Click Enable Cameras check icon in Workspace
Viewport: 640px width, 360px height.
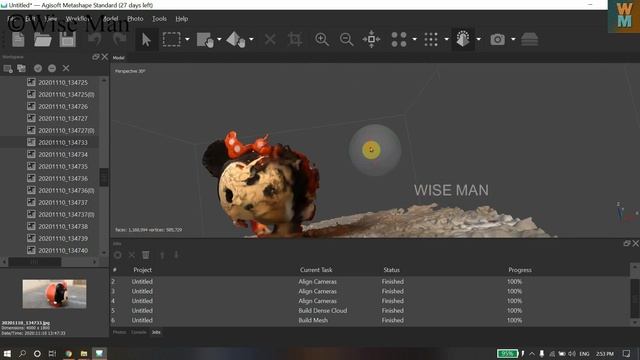pos(38,69)
